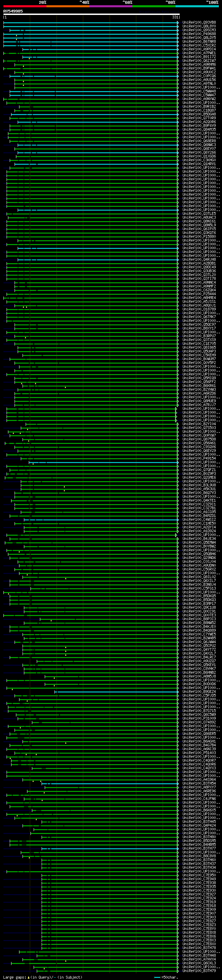Select the UniRef100_Q5UAP3 label
Image resolution: width=222 pixels, height=980 pixels.
tap(199, 351)
